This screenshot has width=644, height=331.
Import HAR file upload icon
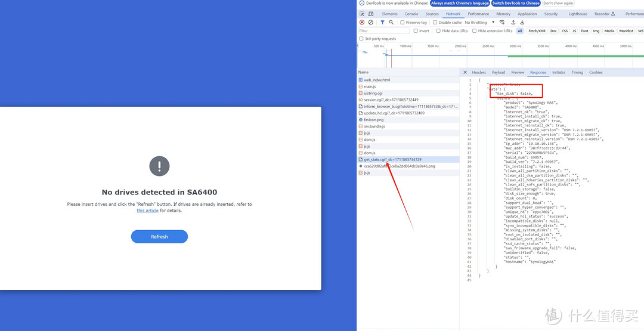[513, 23]
